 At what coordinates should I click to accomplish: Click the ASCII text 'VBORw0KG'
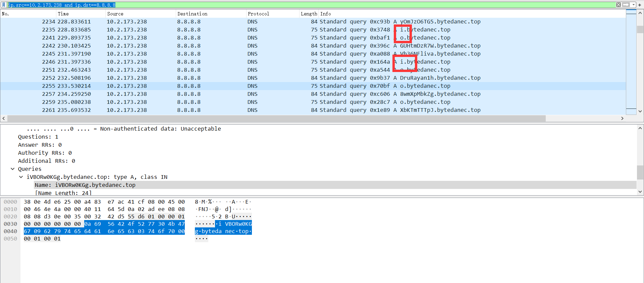238,224
